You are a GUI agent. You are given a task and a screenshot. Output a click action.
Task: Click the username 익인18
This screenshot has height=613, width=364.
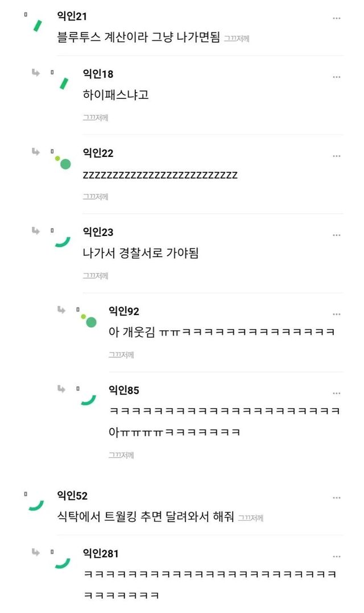coord(98,74)
